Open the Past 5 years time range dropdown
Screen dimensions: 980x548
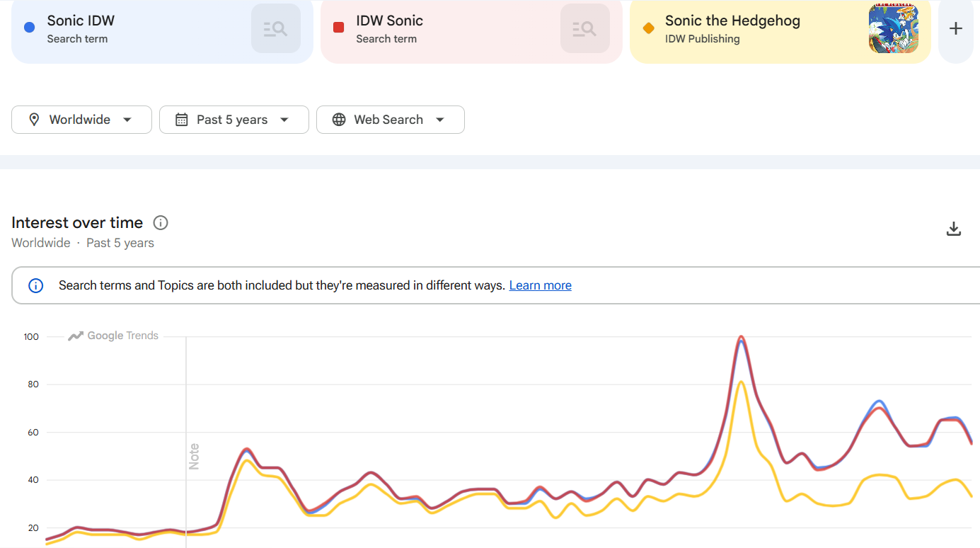click(234, 120)
